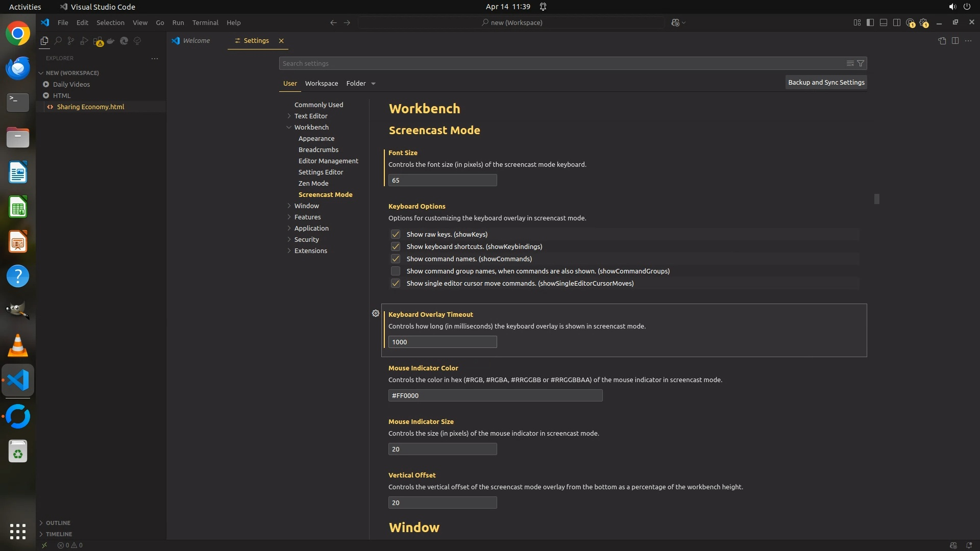Switch to the Workspace settings tab

[322, 83]
